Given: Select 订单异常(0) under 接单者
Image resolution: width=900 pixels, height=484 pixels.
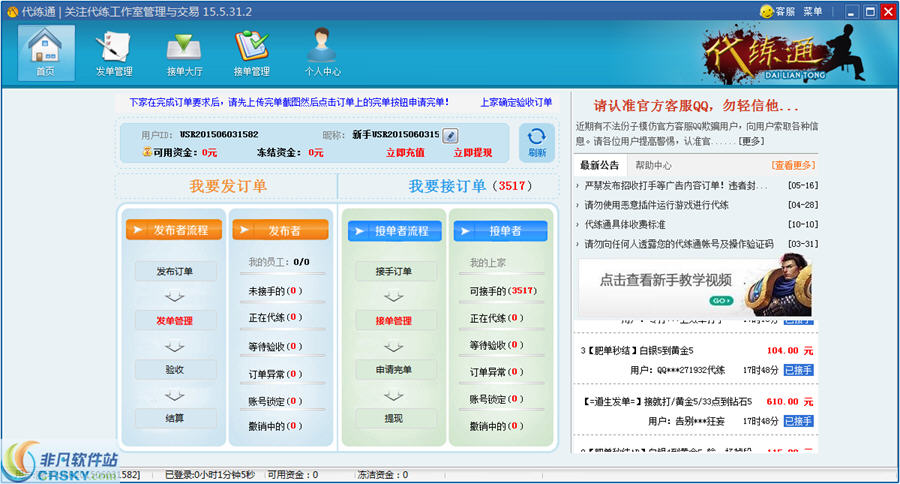Looking at the screenshot, I should [x=497, y=372].
